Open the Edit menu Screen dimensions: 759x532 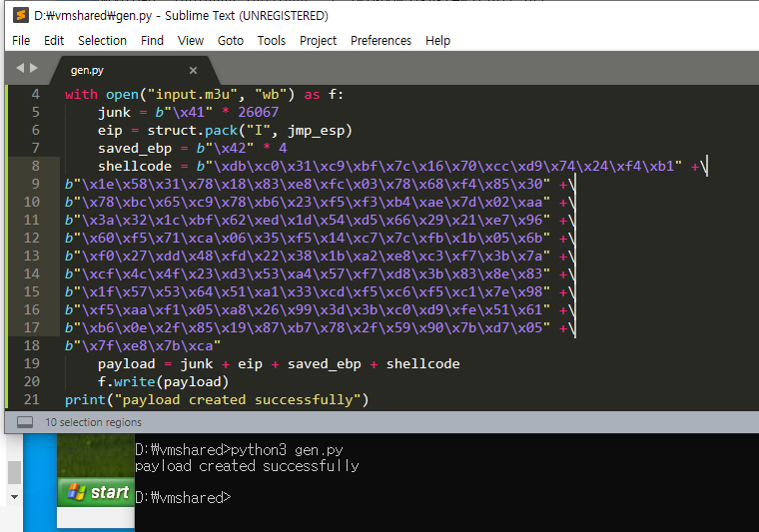coord(54,41)
